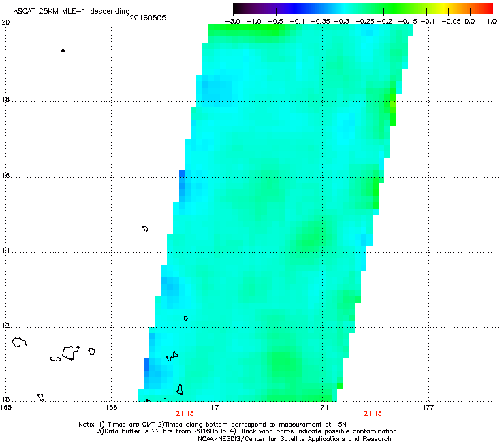The width and height of the screenshot is (504, 443).
Task: Click the colorbar label -3.0
Action: tap(232, 22)
